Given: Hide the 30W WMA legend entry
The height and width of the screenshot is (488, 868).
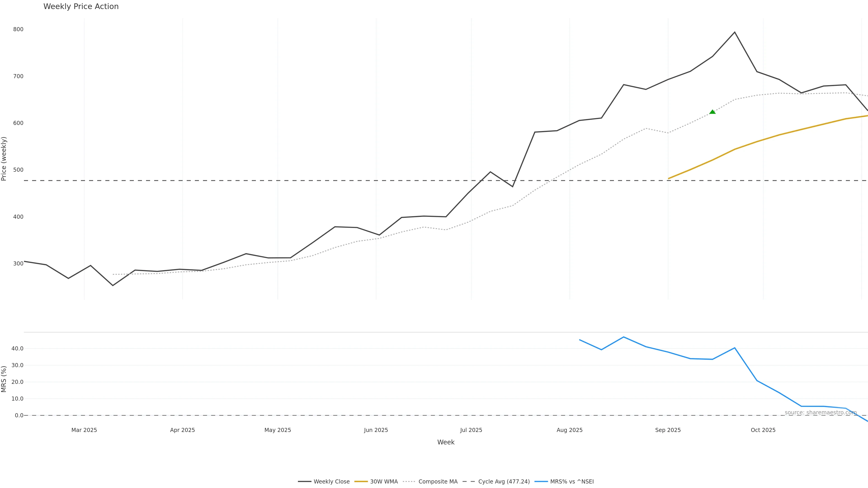Looking at the screenshot, I should tap(384, 482).
